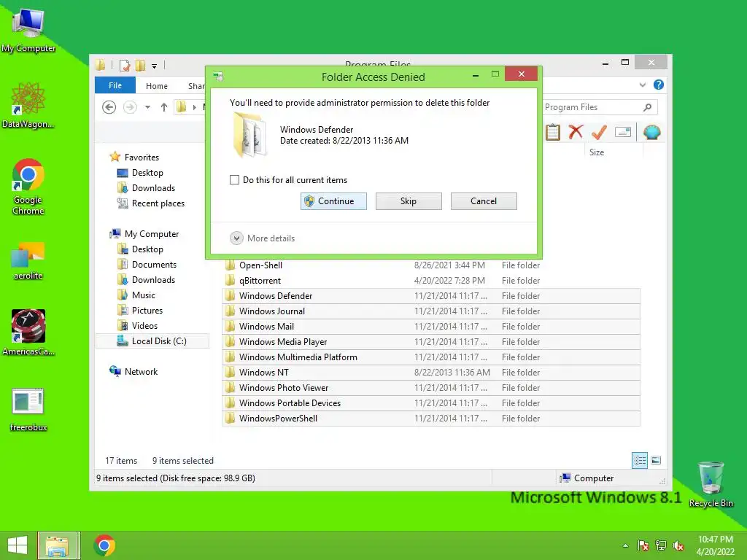Open the AmericasCa... desktop shortcut

(x=28, y=332)
